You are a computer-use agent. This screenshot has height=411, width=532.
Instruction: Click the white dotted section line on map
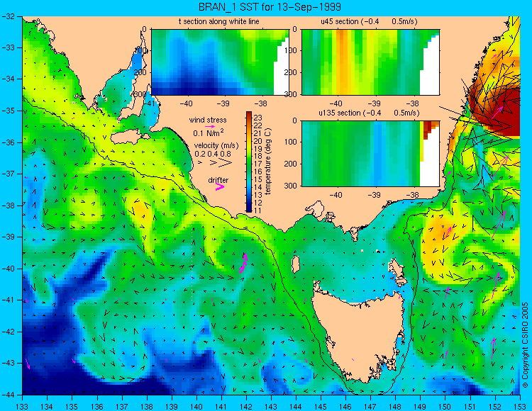(193, 246)
